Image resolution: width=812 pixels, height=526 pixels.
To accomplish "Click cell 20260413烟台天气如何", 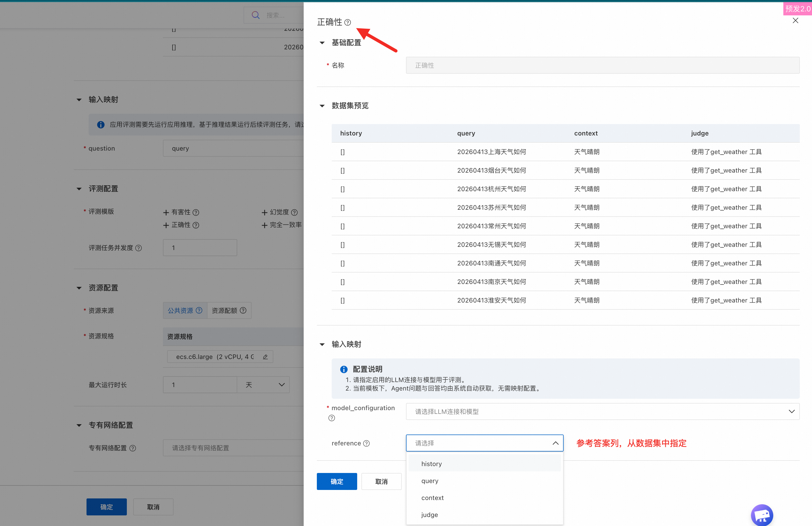I will click(x=491, y=170).
